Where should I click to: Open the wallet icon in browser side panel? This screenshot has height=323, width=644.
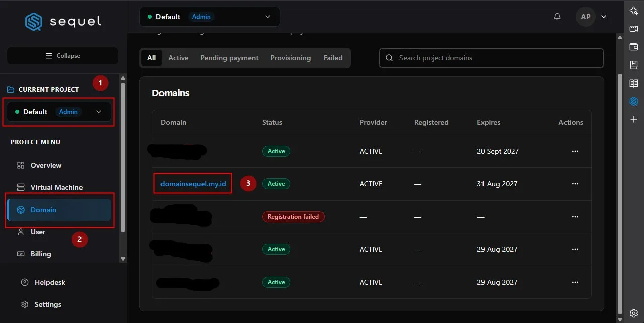point(634,47)
